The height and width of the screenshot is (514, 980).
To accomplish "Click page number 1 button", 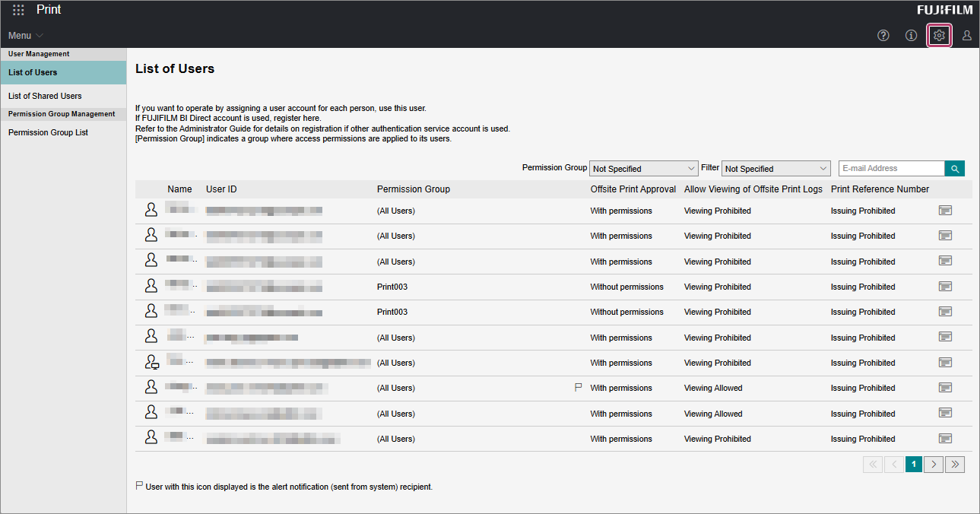I will tap(914, 465).
